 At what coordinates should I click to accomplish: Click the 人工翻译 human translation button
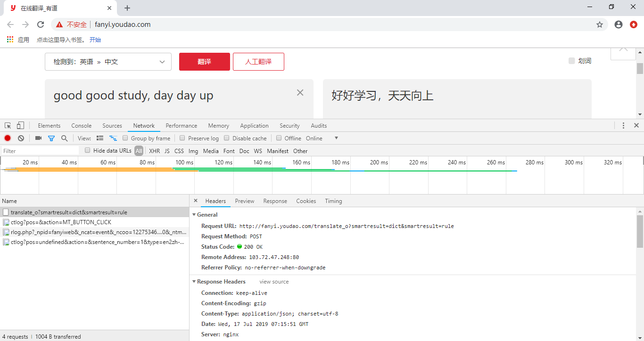pos(258,62)
